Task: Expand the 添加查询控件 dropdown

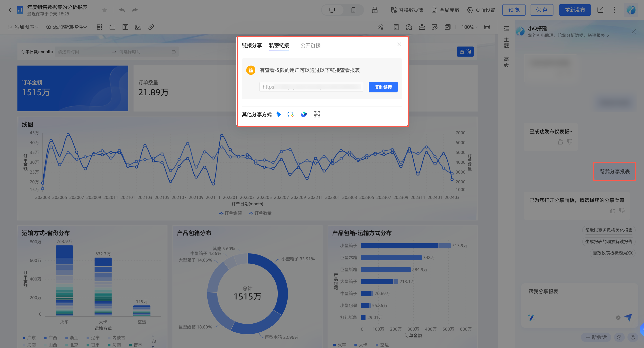Action: click(x=66, y=27)
